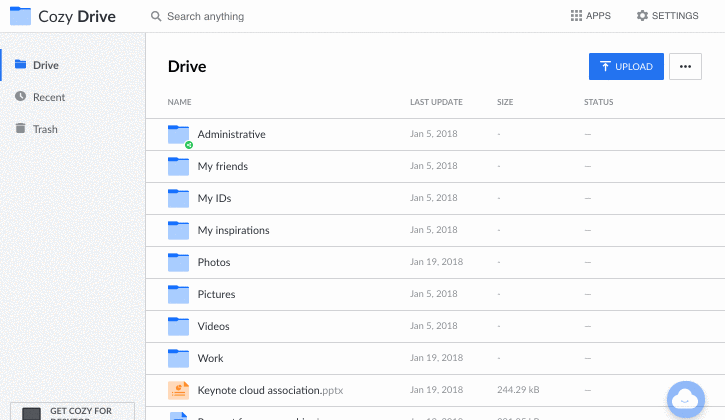The width and height of the screenshot is (725, 420).
Task: Open the My friends folder name
Action: point(223,167)
